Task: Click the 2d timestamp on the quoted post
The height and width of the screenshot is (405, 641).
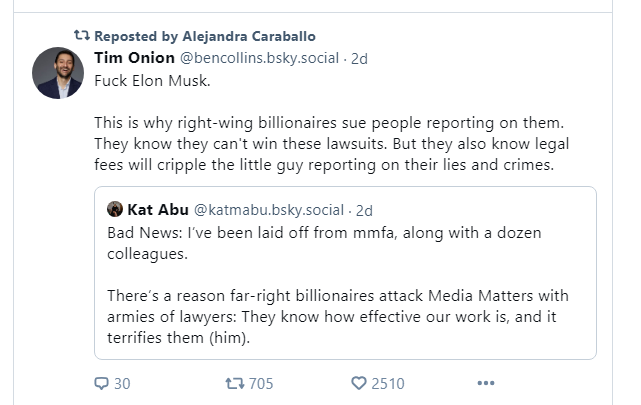Action: [x=364, y=211]
